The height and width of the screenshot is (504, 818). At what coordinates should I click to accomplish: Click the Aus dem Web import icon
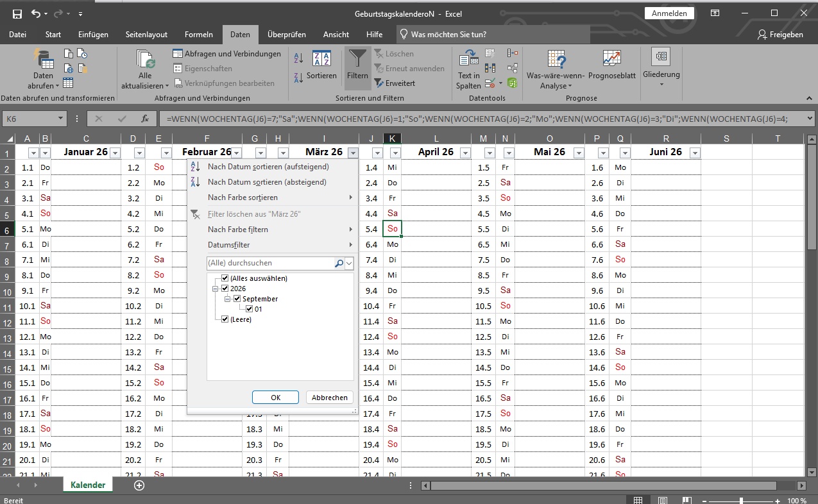pyautogui.click(x=69, y=69)
